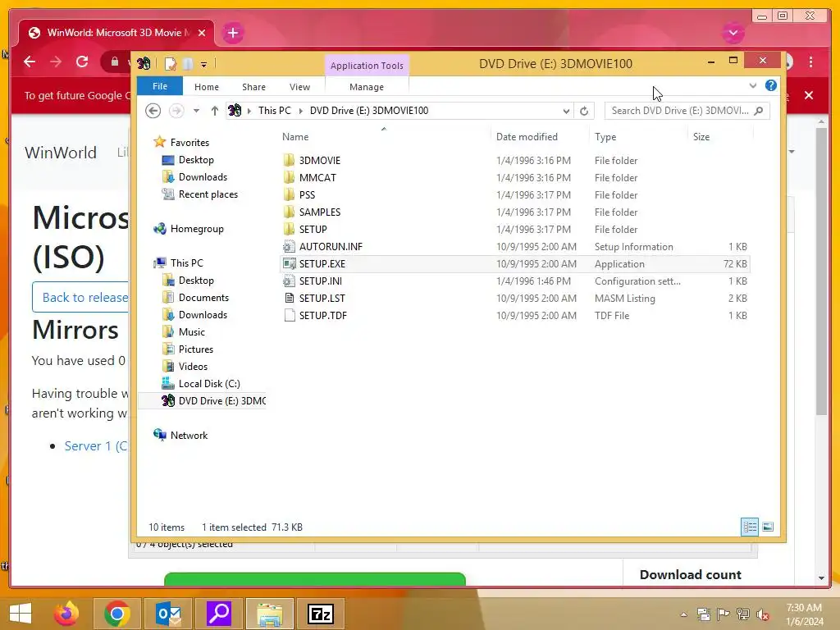This screenshot has height=630, width=840.
Task: Open the MMCAT folder icon
Action: pyautogui.click(x=289, y=177)
